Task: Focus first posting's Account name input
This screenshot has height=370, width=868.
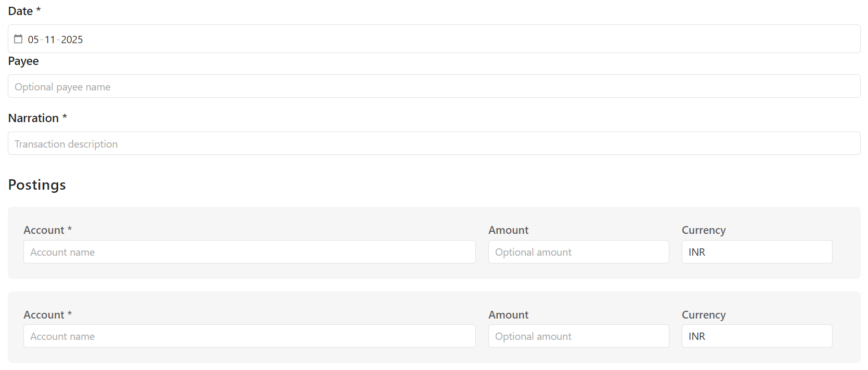Action: [x=249, y=252]
